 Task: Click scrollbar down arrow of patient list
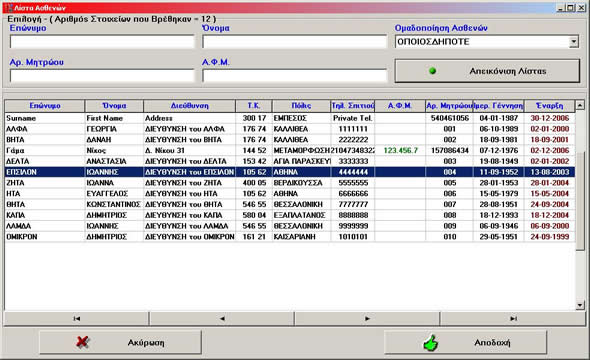[x=580, y=305]
